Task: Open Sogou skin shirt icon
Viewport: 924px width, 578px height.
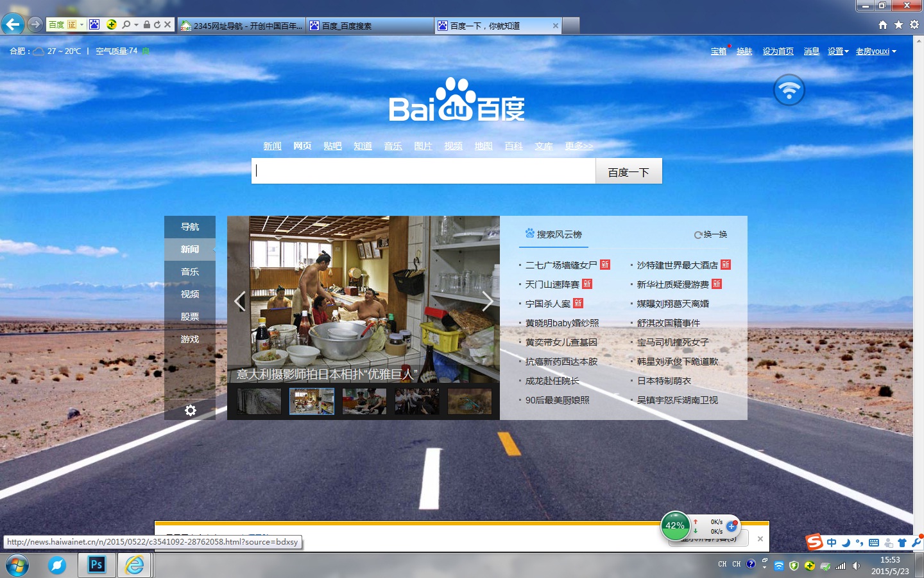Action: (x=902, y=543)
